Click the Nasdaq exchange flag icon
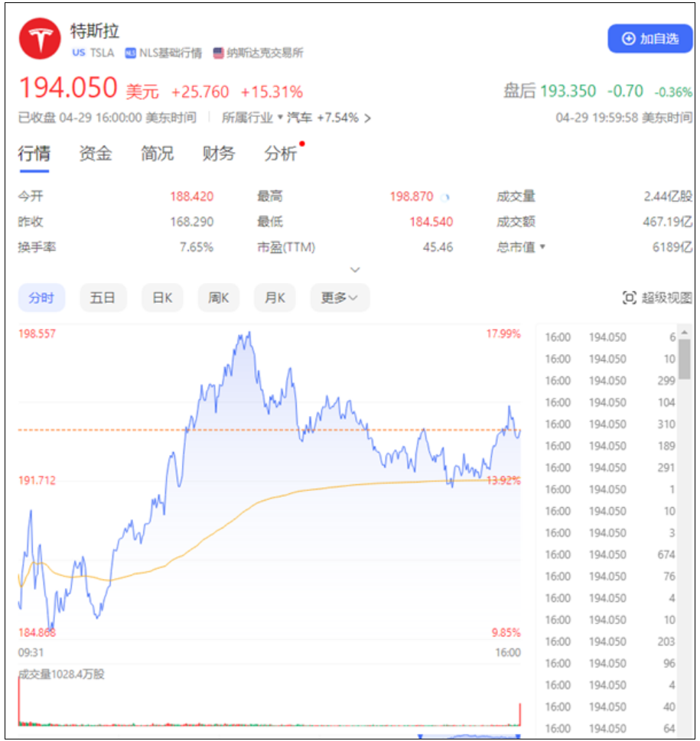The height and width of the screenshot is (741, 700). pos(218,53)
